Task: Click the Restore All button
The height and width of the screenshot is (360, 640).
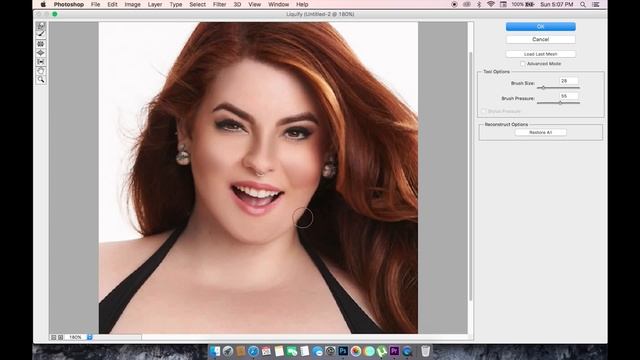Action: coord(540,133)
